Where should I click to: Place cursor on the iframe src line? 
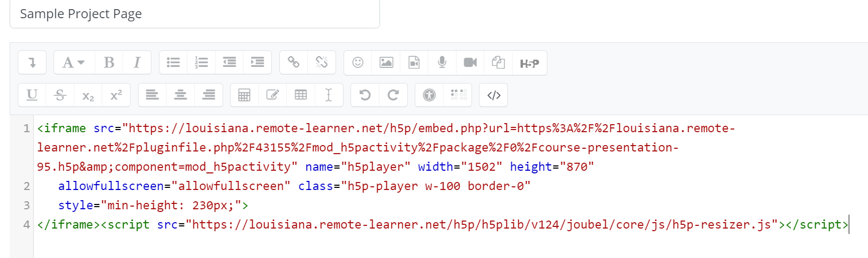click(x=386, y=128)
